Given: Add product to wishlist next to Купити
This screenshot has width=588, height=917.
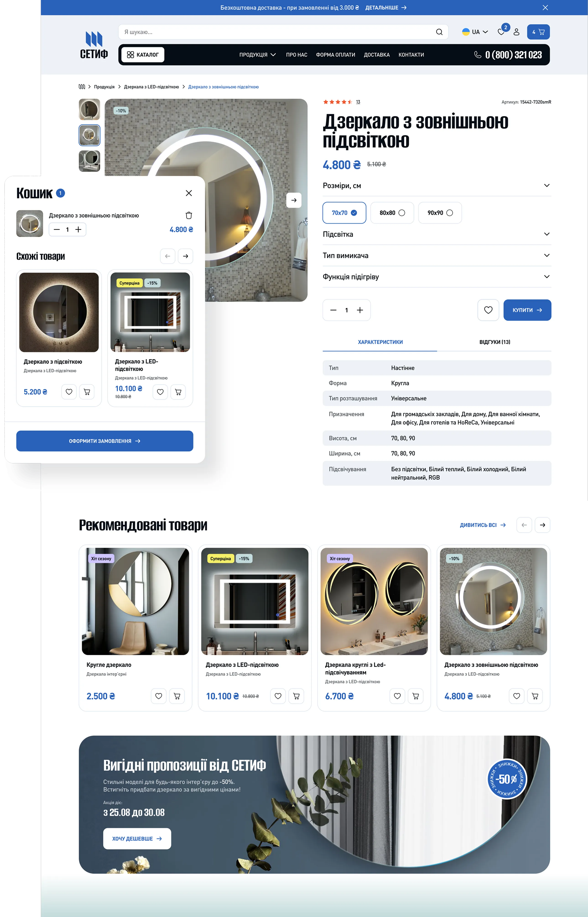Looking at the screenshot, I should point(488,310).
